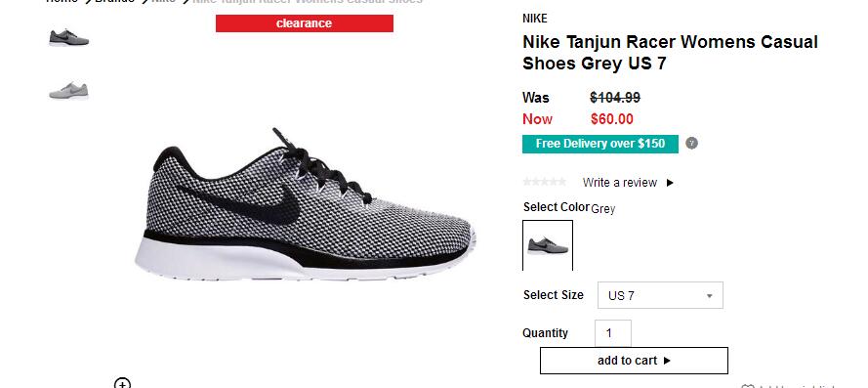The image size is (868, 388).
Task: Click the heart wishlist icon
Action: [747, 386]
